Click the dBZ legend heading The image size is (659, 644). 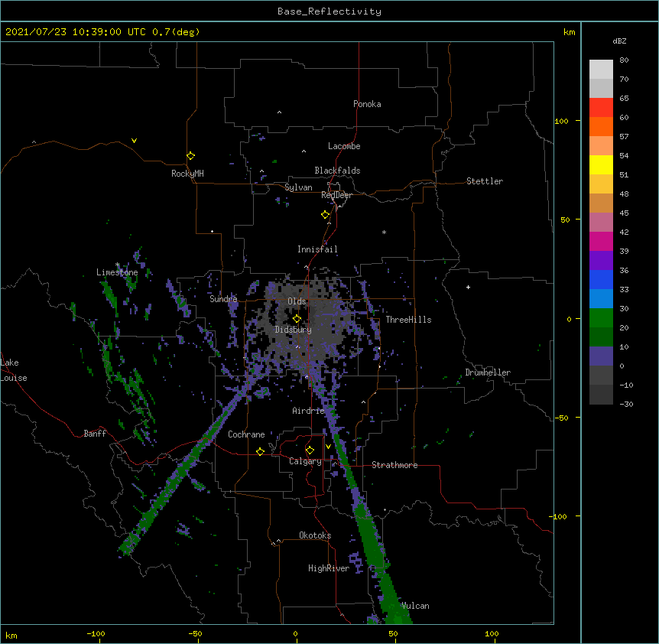[x=619, y=41]
